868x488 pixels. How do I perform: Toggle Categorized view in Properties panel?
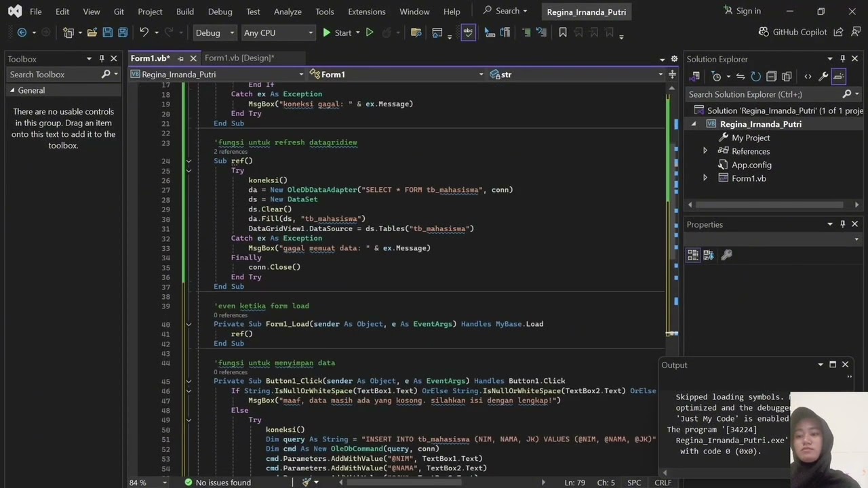click(x=693, y=255)
